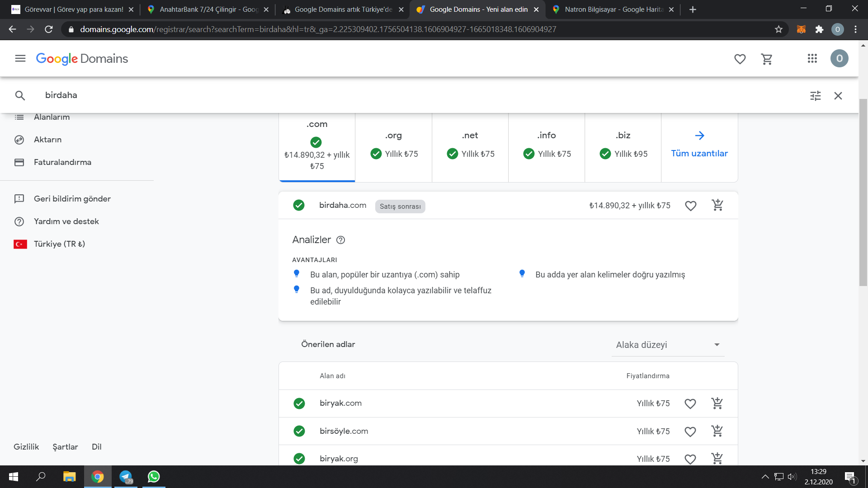Open Faturalandırma in sidebar

(x=62, y=162)
